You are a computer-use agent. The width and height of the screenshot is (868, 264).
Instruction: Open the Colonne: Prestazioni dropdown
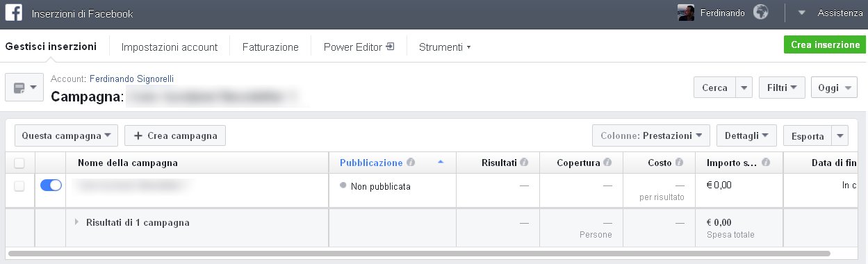(651, 135)
